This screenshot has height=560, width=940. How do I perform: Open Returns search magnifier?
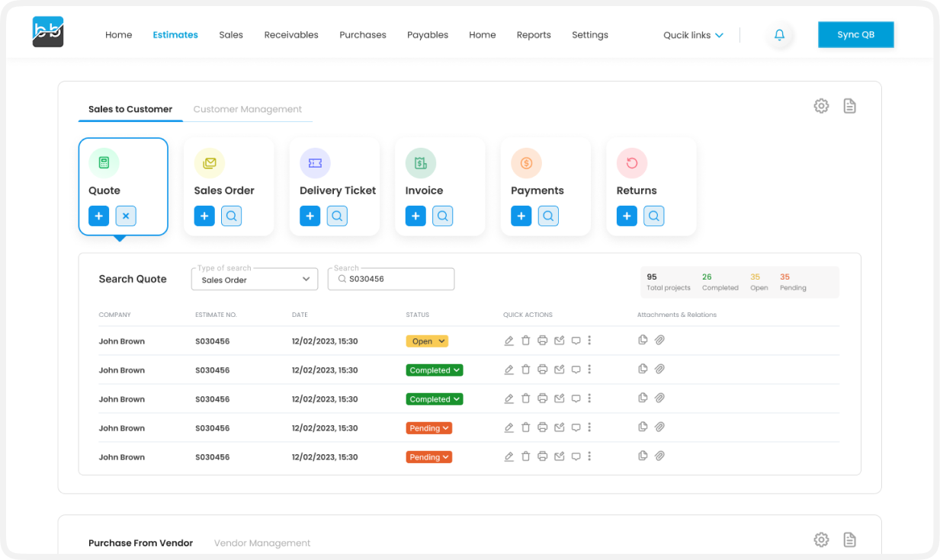[653, 216]
